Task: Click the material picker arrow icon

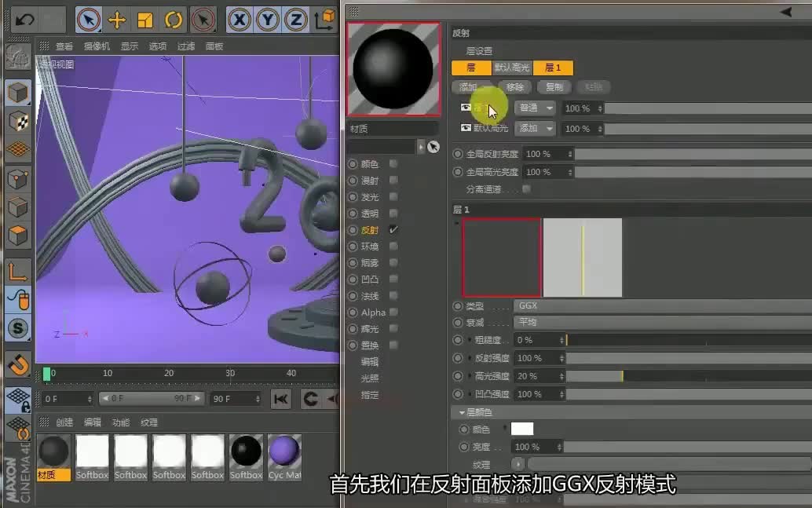Action: (x=433, y=147)
